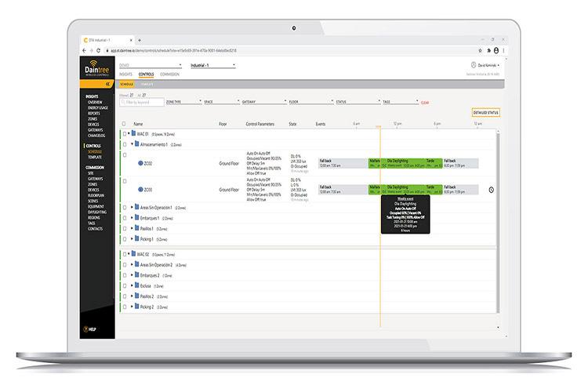Select second zone's evening Fall back block
Screen dimensions: 588x392
(460, 190)
